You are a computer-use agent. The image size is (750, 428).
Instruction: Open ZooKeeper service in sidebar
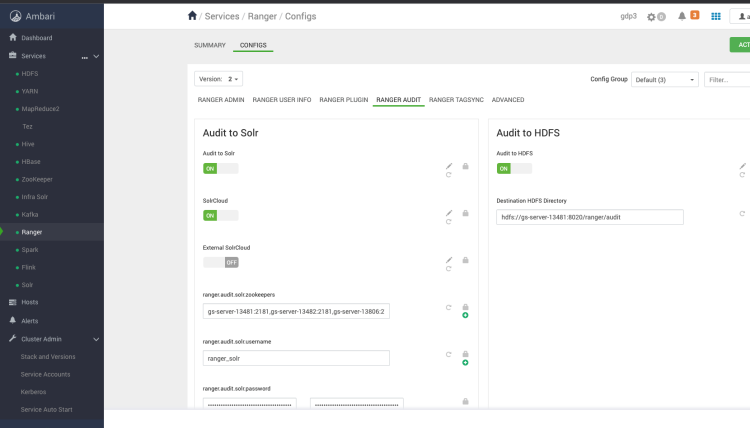pos(37,179)
